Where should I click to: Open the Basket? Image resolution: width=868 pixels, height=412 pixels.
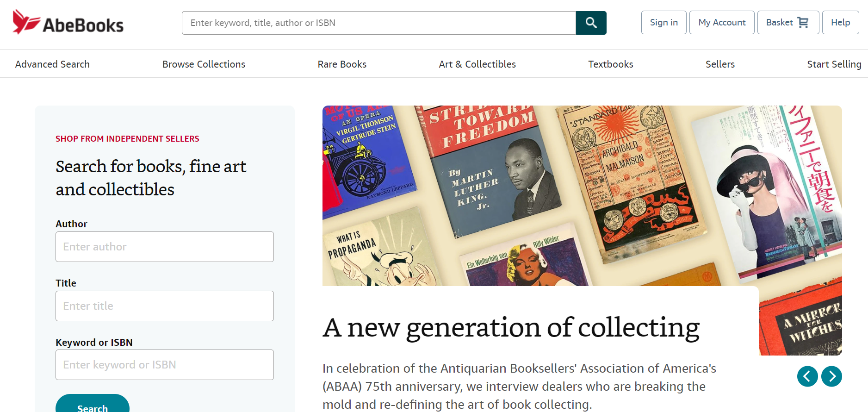coord(788,22)
